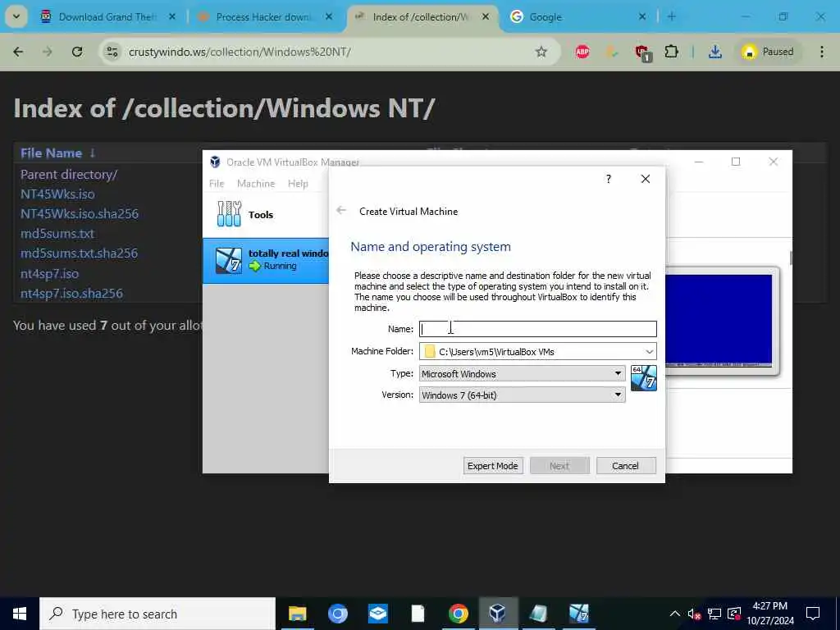Viewport: 840px width, 630px height.
Task: Download NT45Wks.iso file
Action: point(57,194)
